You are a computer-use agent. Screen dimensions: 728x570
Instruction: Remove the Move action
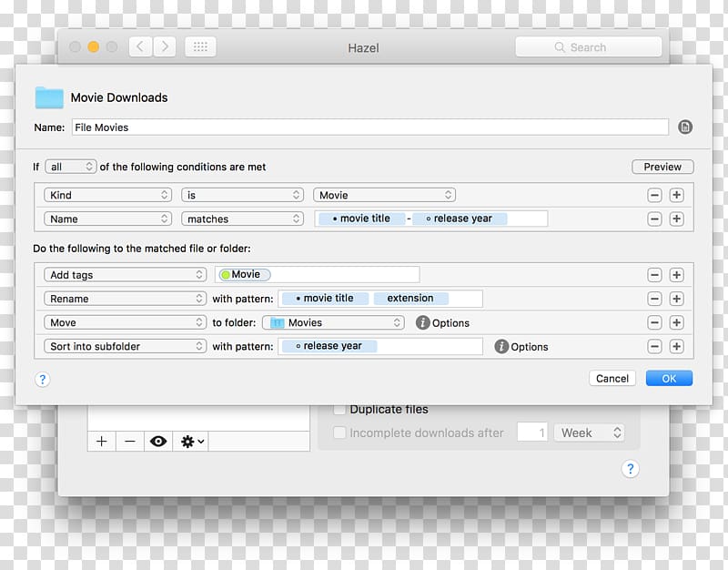(654, 322)
